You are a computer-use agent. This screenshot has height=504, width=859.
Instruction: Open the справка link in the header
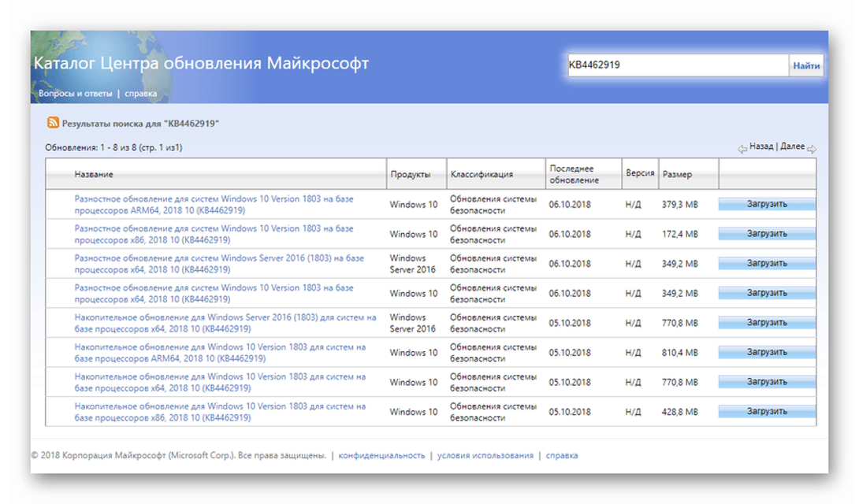tap(140, 93)
